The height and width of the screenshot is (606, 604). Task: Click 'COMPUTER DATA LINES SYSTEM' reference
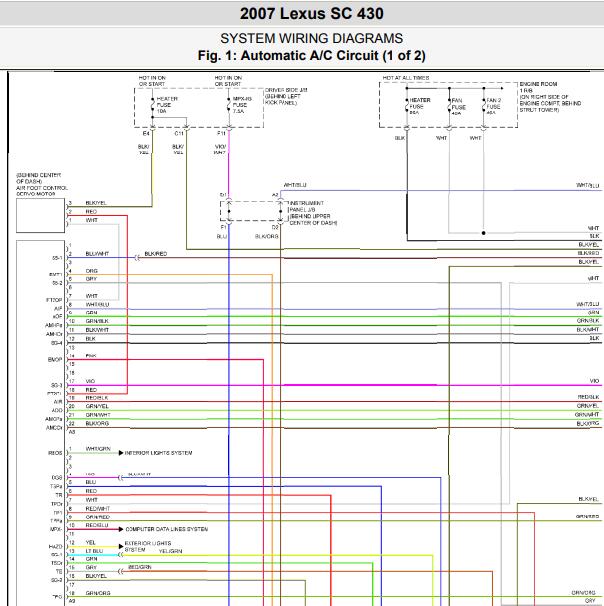coord(167,529)
